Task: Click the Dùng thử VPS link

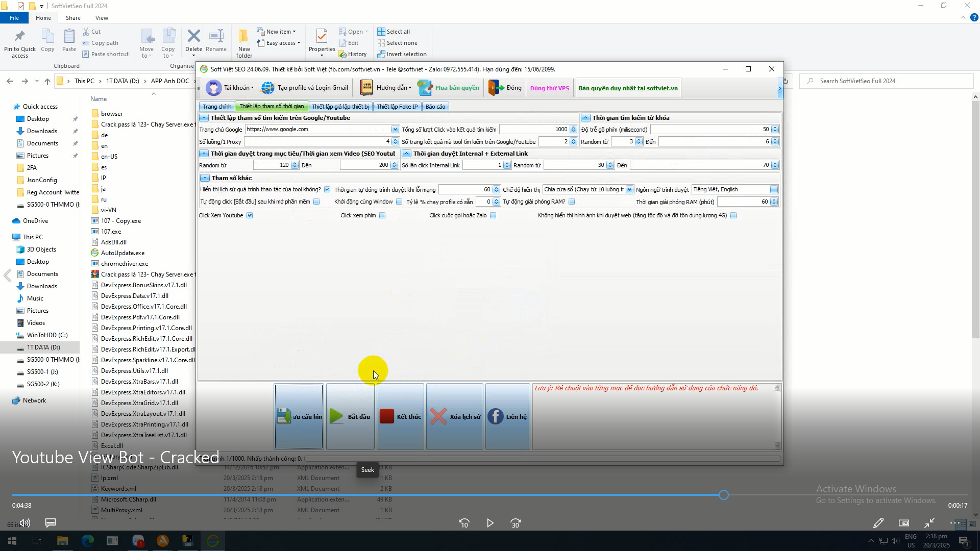Action: click(x=549, y=88)
